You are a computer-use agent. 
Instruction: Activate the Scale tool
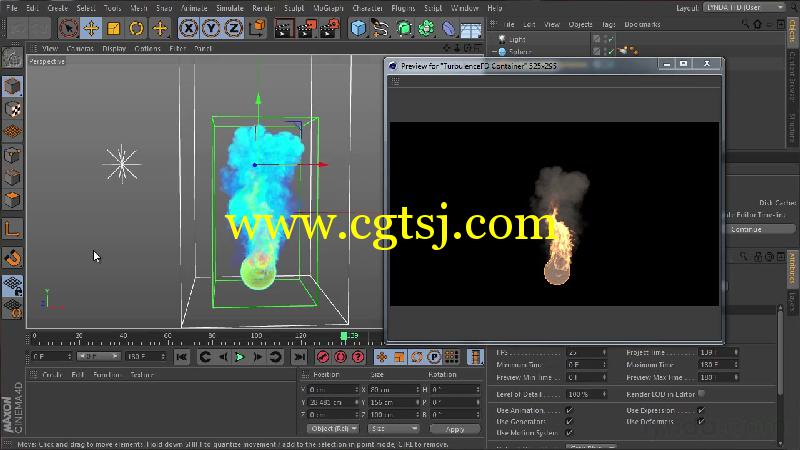click(x=114, y=28)
